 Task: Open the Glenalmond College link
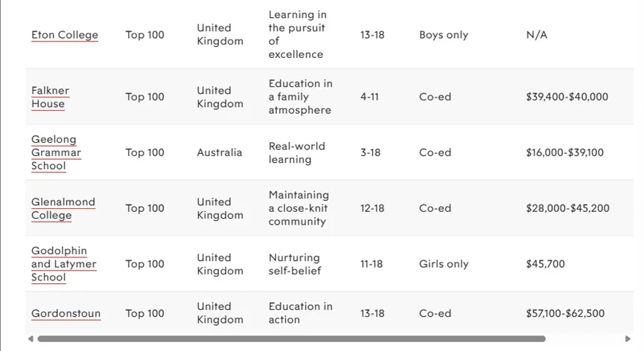point(63,208)
